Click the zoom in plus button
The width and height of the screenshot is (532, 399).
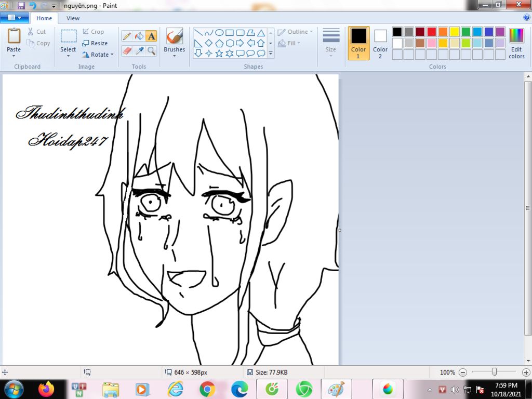pyautogui.click(x=526, y=372)
